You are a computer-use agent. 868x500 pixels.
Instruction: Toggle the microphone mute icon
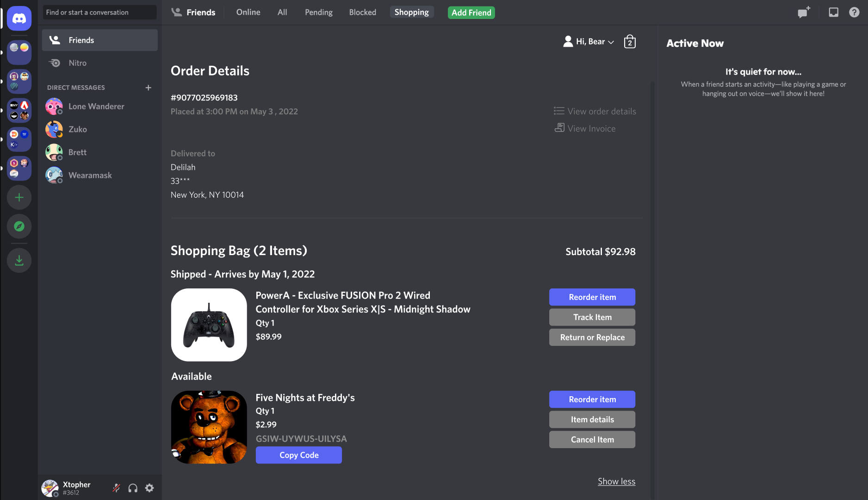(116, 487)
